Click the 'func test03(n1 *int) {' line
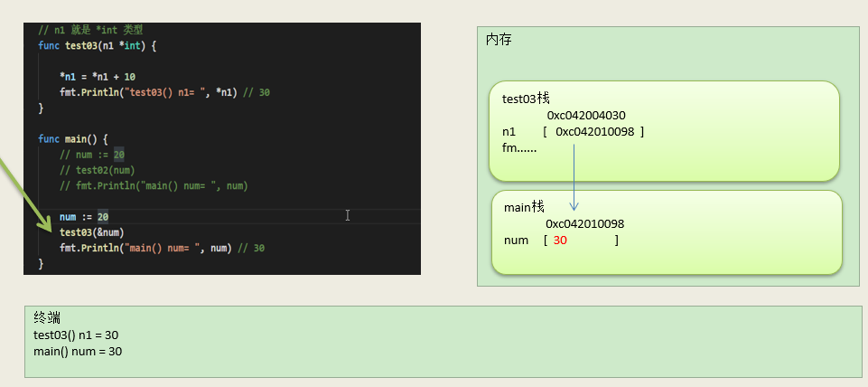The width and height of the screenshot is (868, 387). pyautogui.click(x=97, y=45)
